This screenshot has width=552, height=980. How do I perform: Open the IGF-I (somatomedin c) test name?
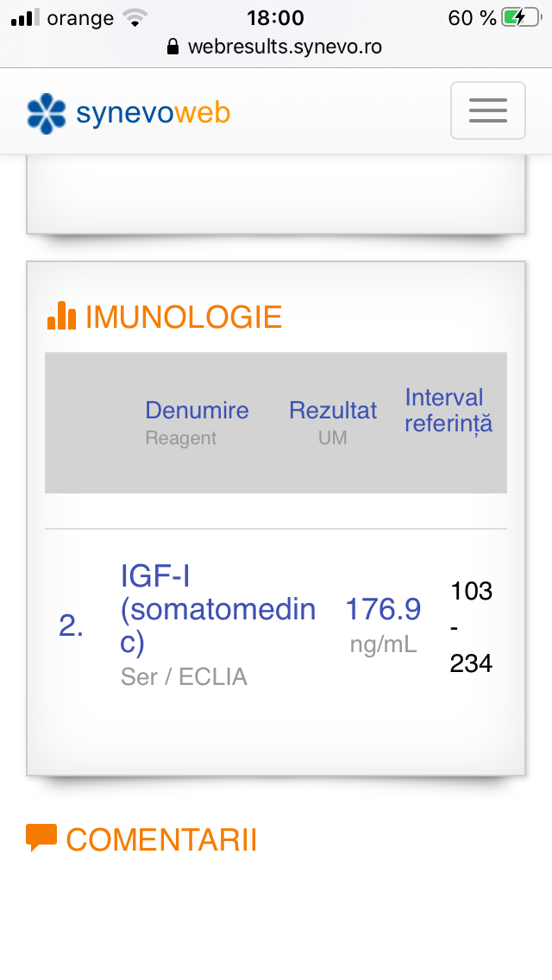pos(217,610)
